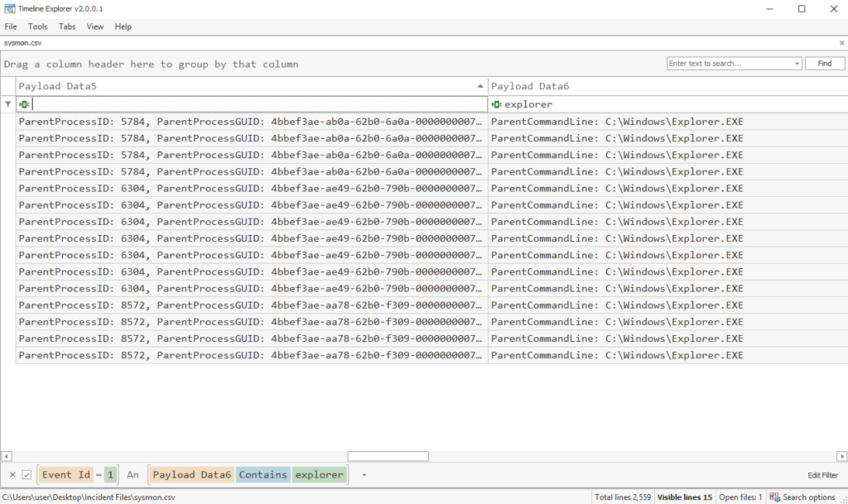Select the sysmon.csv tab
The image size is (848, 504).
pos(22,43)
